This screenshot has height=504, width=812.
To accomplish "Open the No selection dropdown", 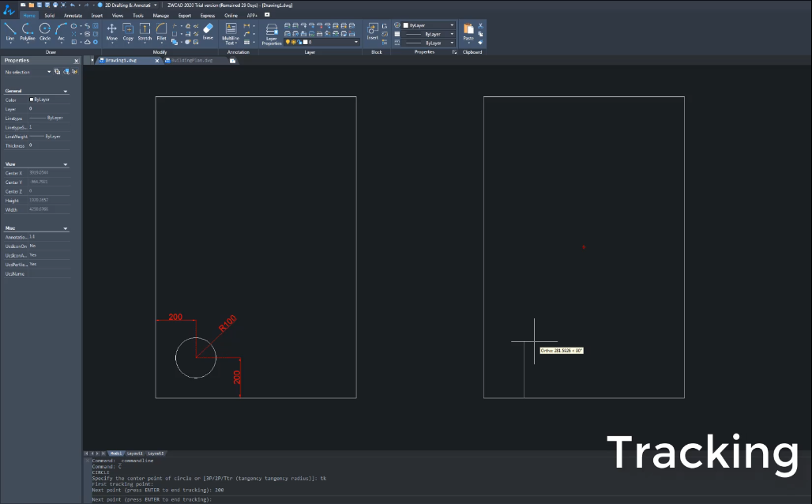I will (48, 72).
